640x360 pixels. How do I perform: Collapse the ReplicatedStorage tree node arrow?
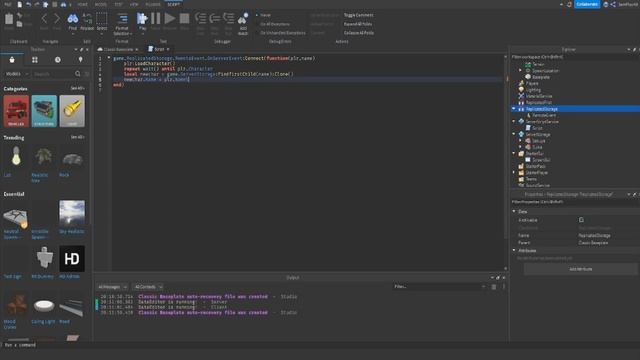pos(514,109)
